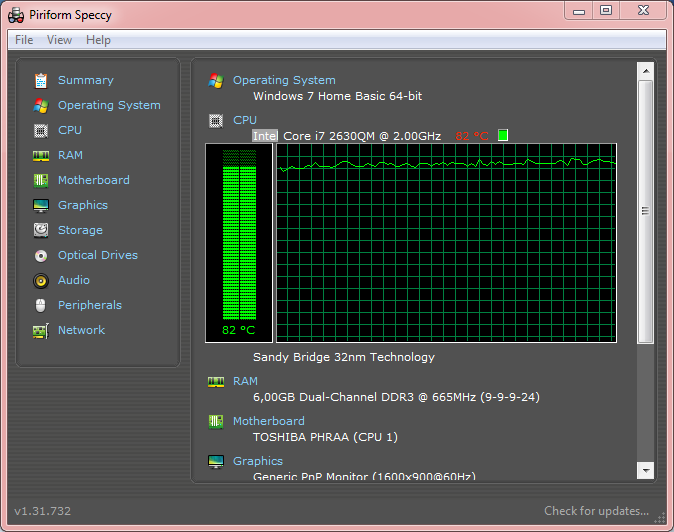Click the version v1.31.732 text
674x532 pixels.
(43, 511)
